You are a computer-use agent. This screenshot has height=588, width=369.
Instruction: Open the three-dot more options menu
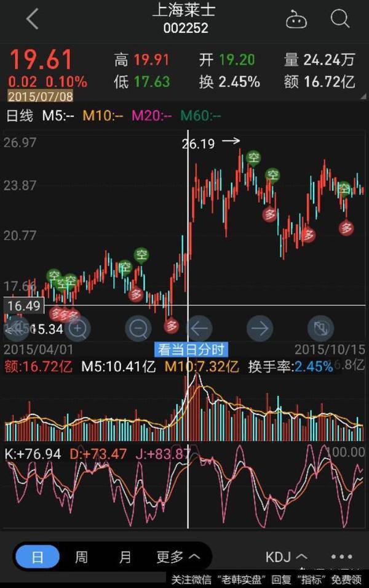(342, 557)
